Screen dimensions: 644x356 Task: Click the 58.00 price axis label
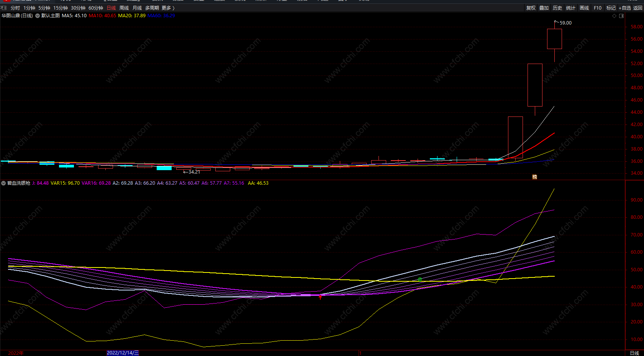(x=636, y=27)
